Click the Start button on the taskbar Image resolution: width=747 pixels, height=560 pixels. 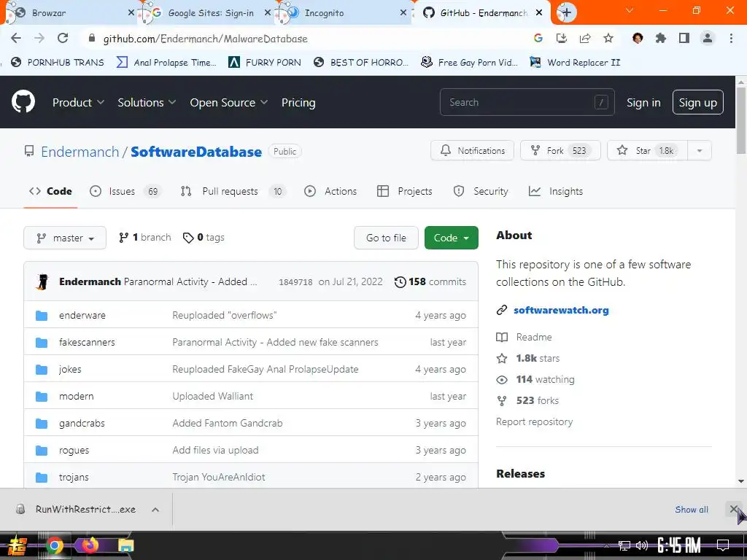(x=18, y=545)
